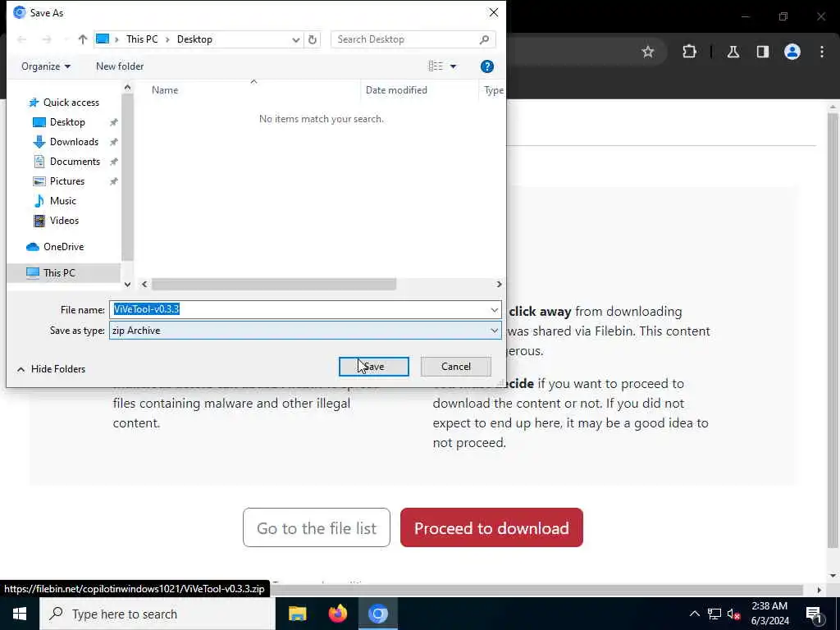Click Proceed to download button
The width and height of the screenshot is (840, 630).
tap(491, 527)
